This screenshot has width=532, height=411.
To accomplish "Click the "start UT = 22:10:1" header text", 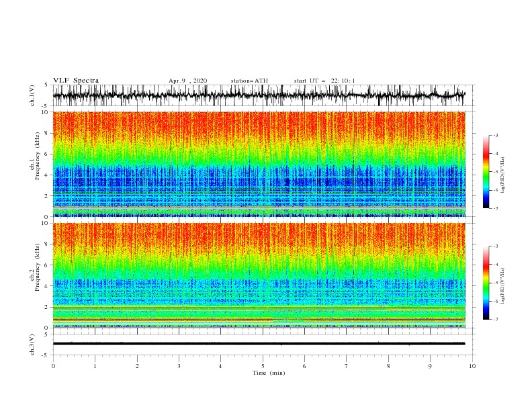I will coord(324,81).
